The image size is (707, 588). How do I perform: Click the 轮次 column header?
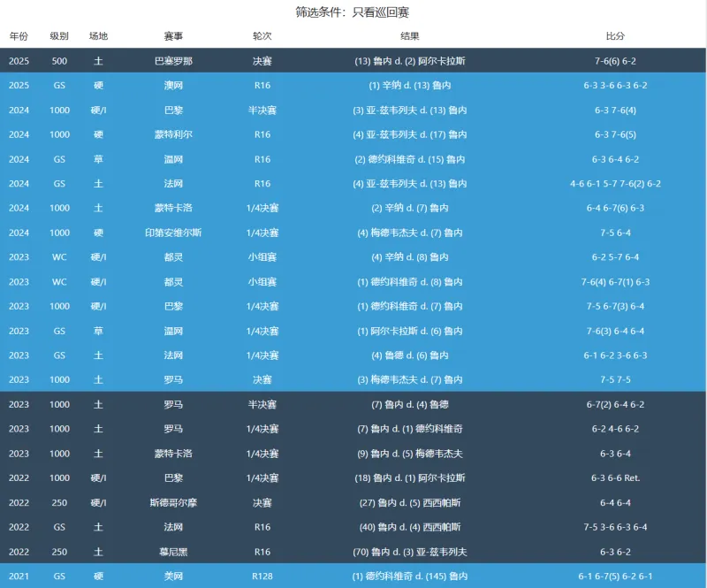point(262,36)
